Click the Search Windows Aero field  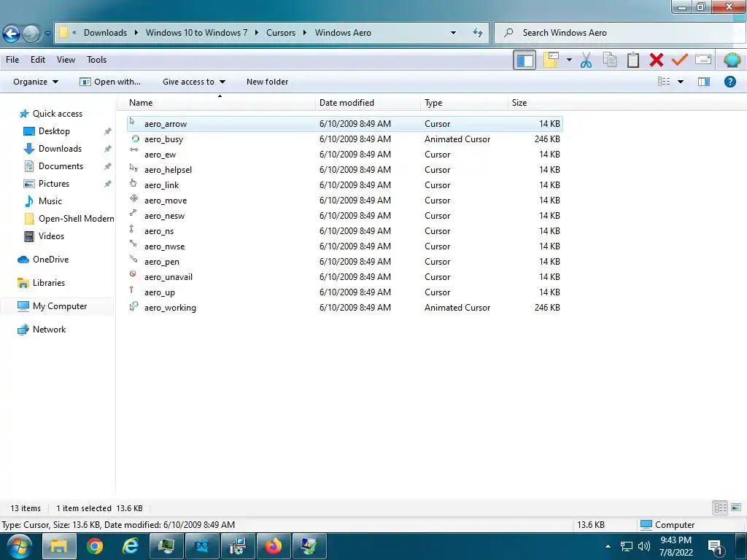(x=619, y=33)
